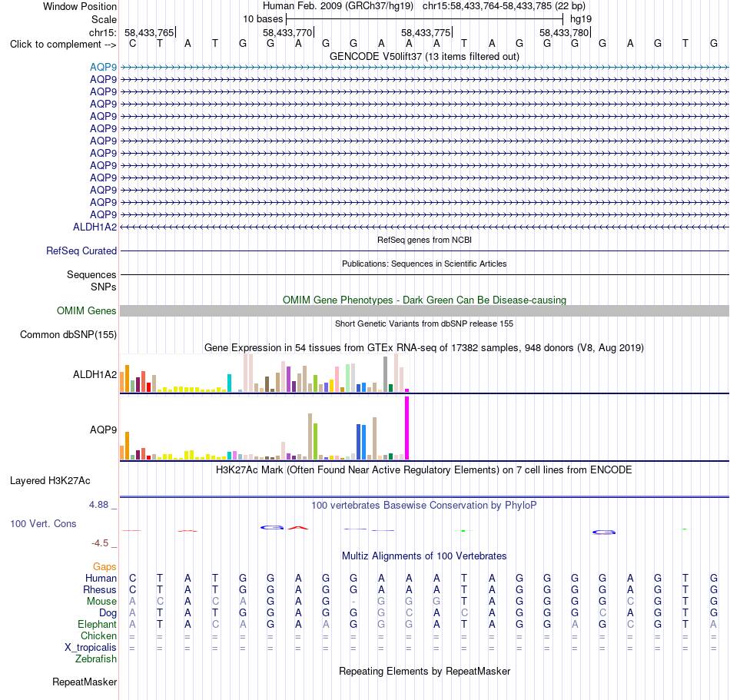The height and width of the screenshot is (700, 730).
Task: Open the H3K27Ac Mark track title
Action: [x=424, y=469]
